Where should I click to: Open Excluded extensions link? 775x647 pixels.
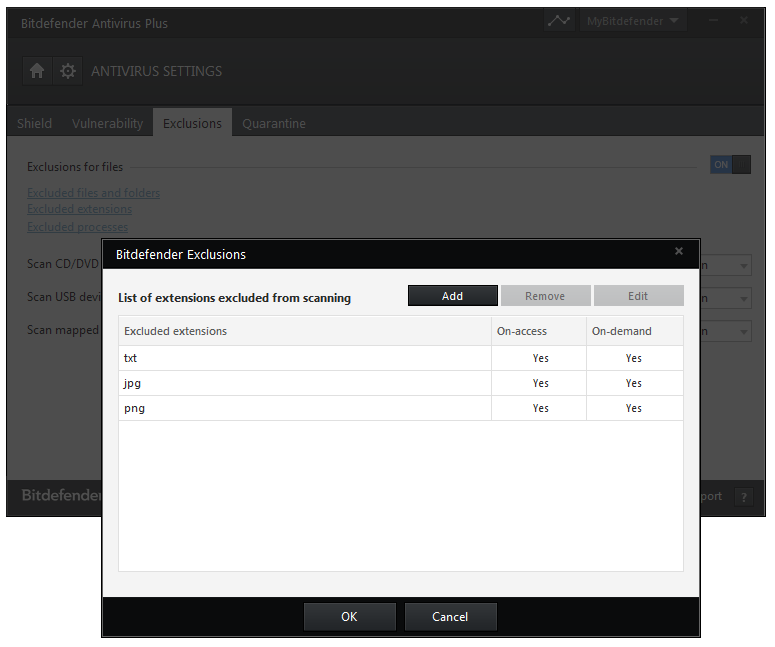(80, 209)
